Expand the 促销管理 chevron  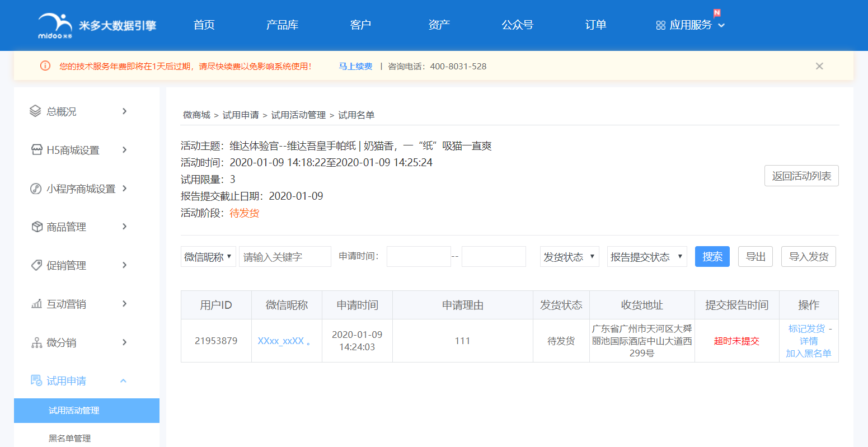tap(124, 265)
